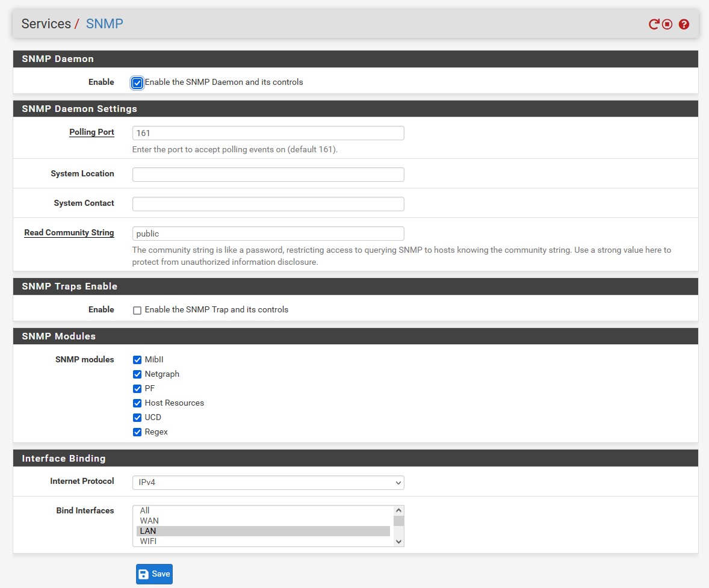The image size is (709, 588).
Task: Uncheck the Regex module
Action: point(137,432)
